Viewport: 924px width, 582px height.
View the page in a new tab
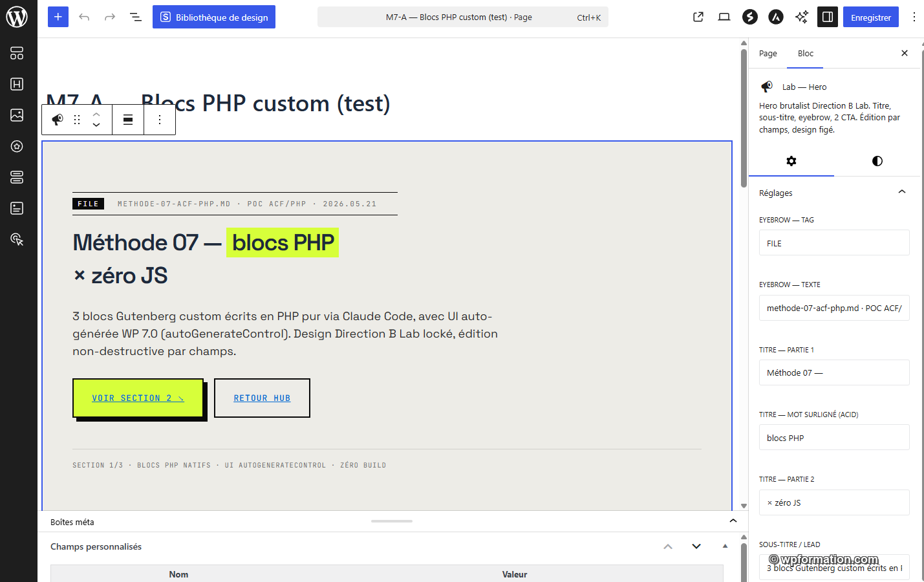(698, 17)
